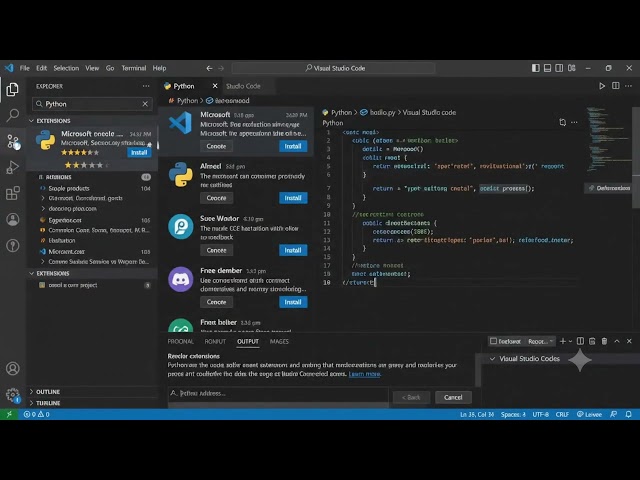Click the split icon in the panel toolbar

click(x=580, y=341)
